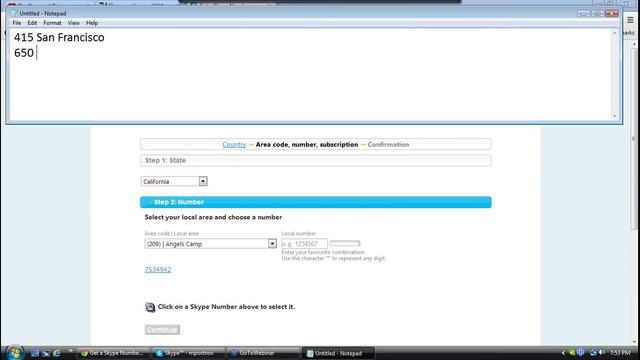Click the greyed Continue button
Image resolution: width=640 pixels, height=360 pixels.
point(162,329)
